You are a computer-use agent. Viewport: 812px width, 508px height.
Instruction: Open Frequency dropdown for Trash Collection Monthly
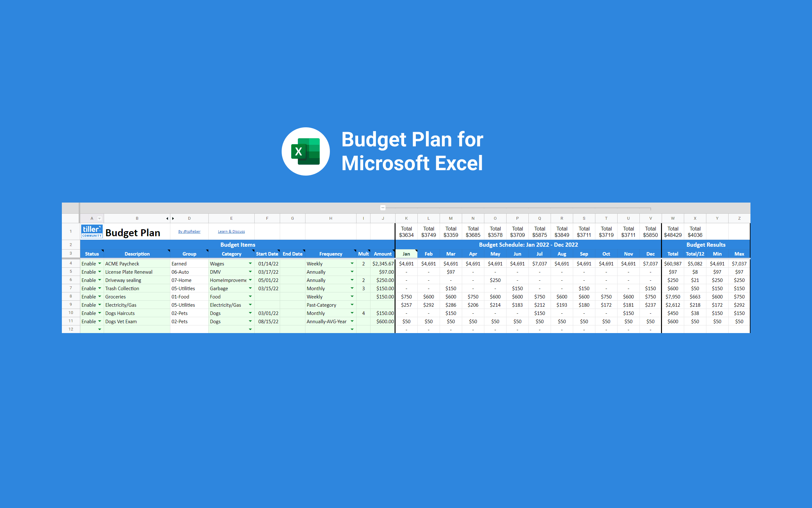tap(352, 288)
